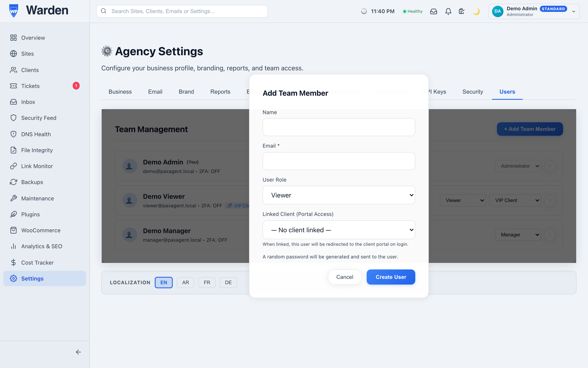Click the Email input field
The width and height of the screenshot is (588, 368).
pos(339,161)
